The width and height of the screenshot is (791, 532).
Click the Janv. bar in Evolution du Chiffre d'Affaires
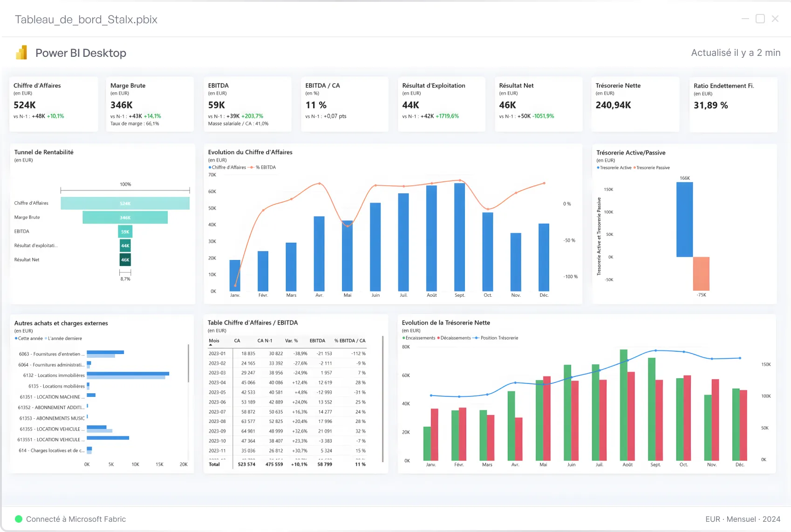point(235,276)
